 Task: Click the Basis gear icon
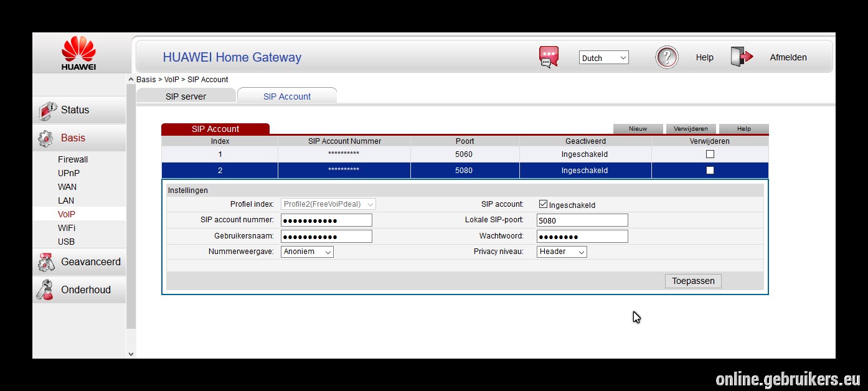46,138
